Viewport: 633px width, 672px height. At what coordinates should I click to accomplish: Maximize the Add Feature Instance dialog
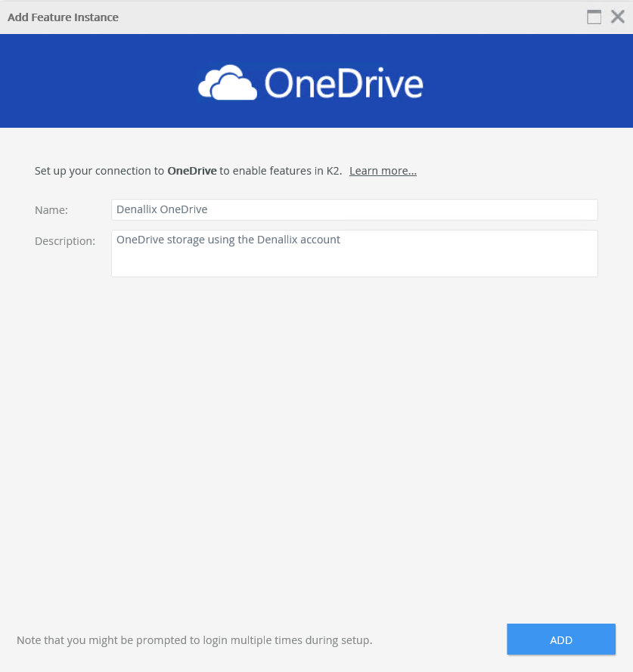coord(594,17)
